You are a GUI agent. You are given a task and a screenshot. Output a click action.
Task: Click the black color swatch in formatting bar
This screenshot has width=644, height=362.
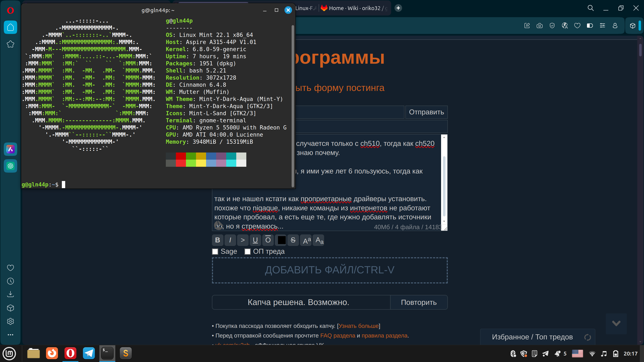pyautogui.click(x=282, y=240)
